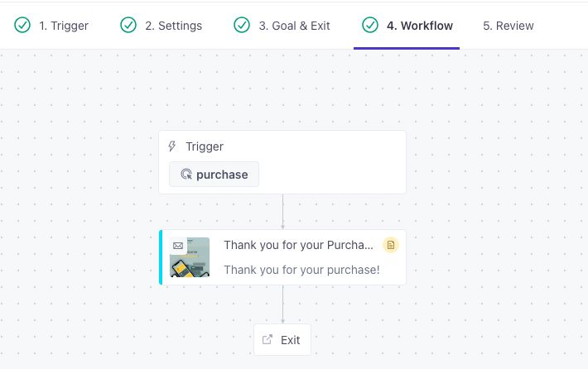Open the 3. Goal & Exit tab
The height and width of the screenshot is (369, 588).
point(294,26)
